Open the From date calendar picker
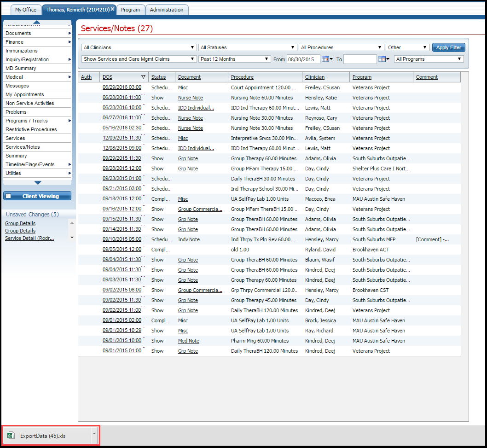Image resolution: width=487 pixels, height=448 pixels. point(326,59)
